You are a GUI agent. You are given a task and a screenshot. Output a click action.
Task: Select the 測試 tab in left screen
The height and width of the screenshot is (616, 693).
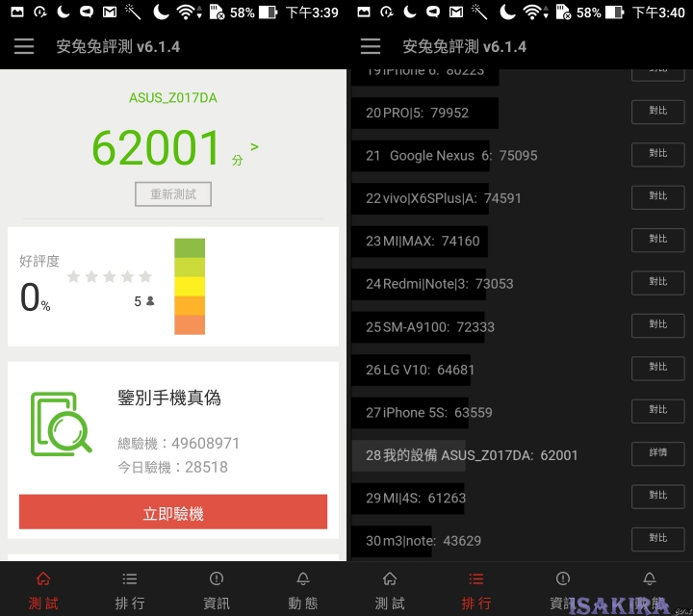point(43,590)
